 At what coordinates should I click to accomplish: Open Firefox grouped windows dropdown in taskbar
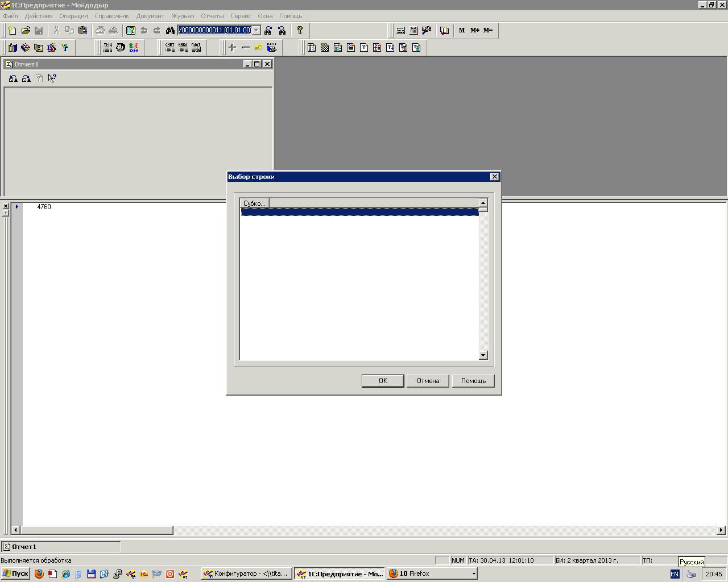pos(474,574)
